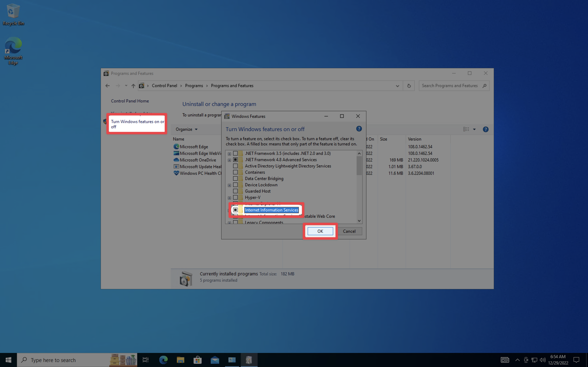The height and width of the screenshot is (367, 588).
Task: Click the Search Programs and Features box
Action: click(450, 86)
